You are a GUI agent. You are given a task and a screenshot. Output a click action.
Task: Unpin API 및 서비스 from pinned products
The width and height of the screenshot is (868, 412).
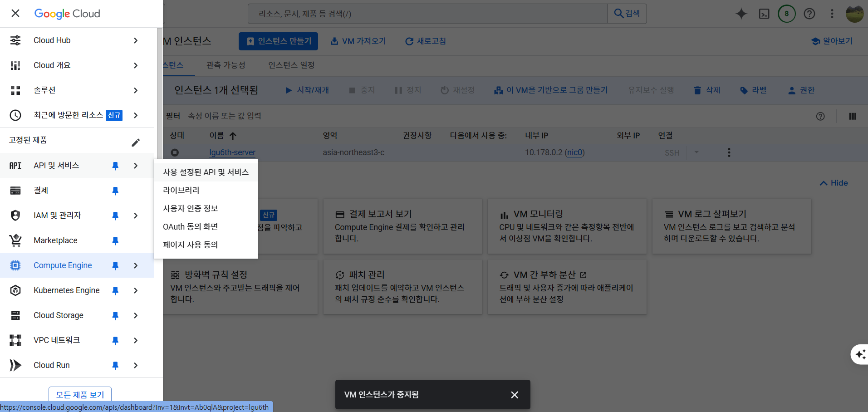pyautogui.click(x=115, y=166)
